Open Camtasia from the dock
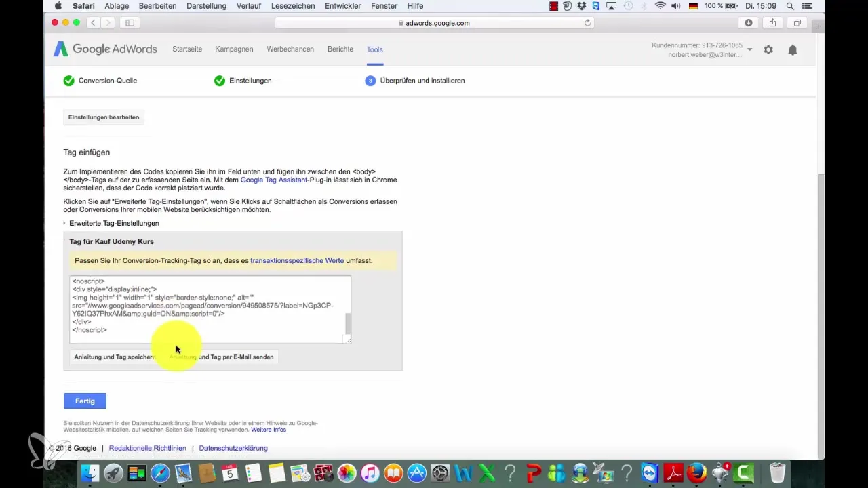The image size is (868, 488). coord(744,472)
